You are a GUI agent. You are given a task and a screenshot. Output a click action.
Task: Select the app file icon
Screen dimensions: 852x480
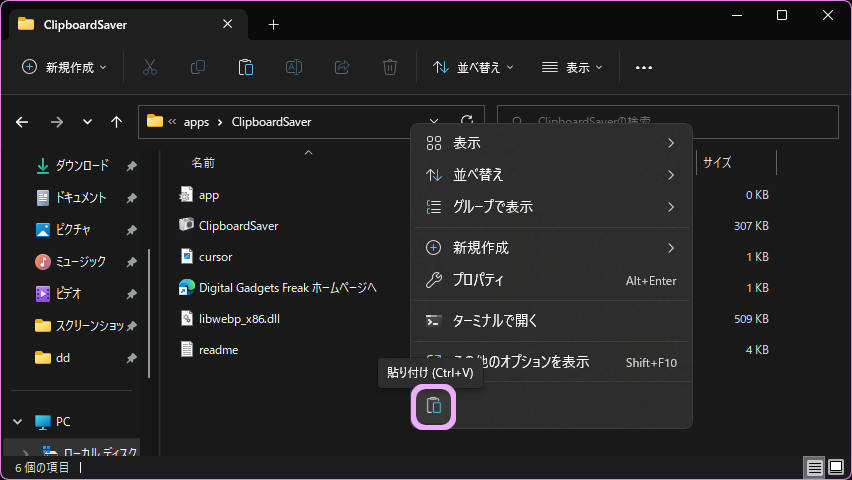[x=186, y=194]
